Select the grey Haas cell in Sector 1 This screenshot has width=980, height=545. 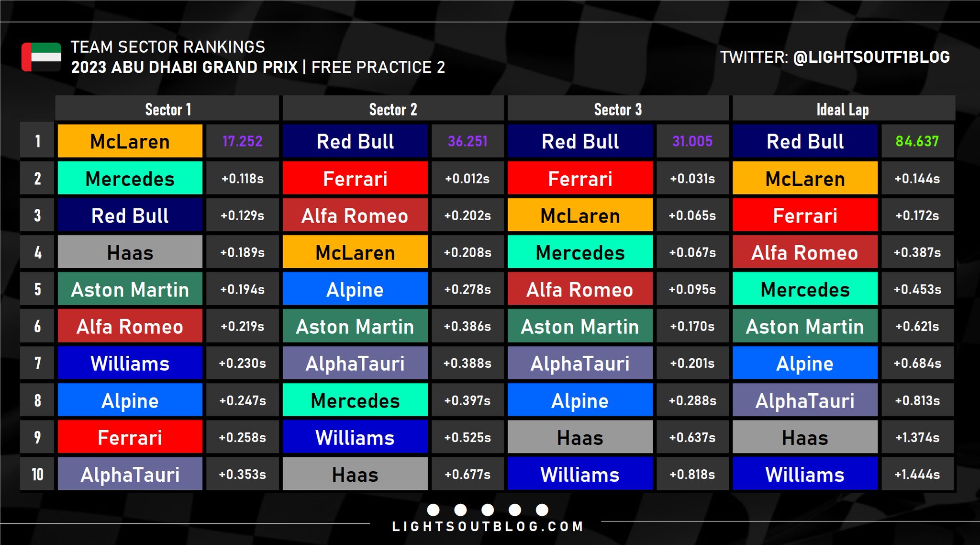pos(130,252)
